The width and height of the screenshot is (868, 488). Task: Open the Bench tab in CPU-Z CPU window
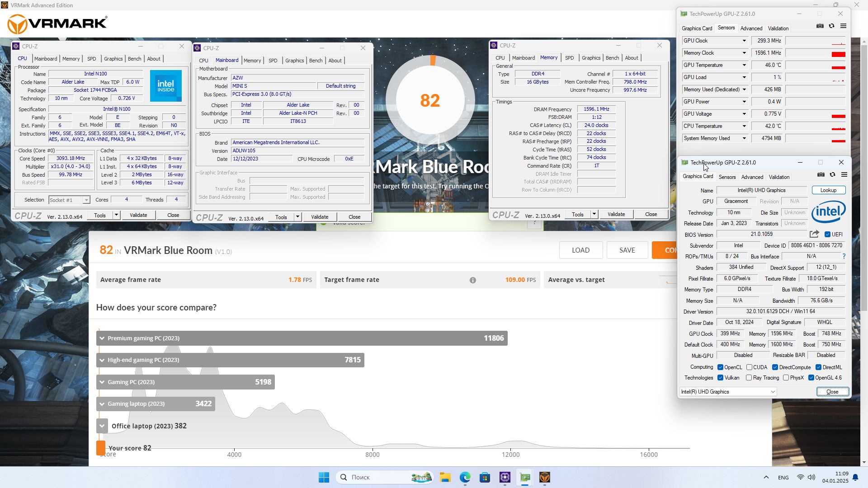coord(134,59)
